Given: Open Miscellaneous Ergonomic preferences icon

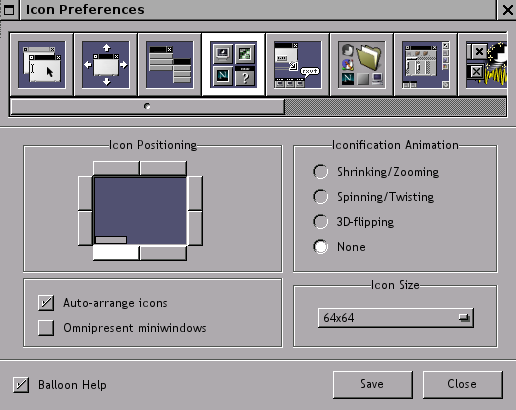Looking at the screenshot, I should (298, 65).
